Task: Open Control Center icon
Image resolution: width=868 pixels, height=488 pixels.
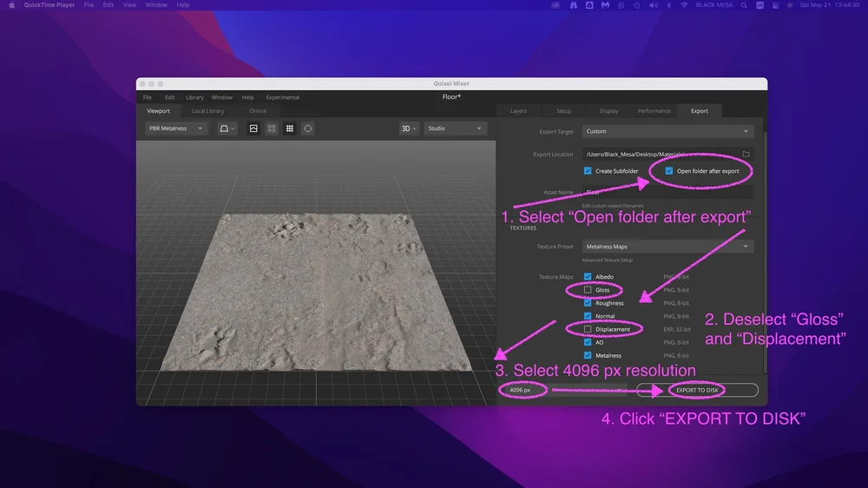Action: click(775, 5)
